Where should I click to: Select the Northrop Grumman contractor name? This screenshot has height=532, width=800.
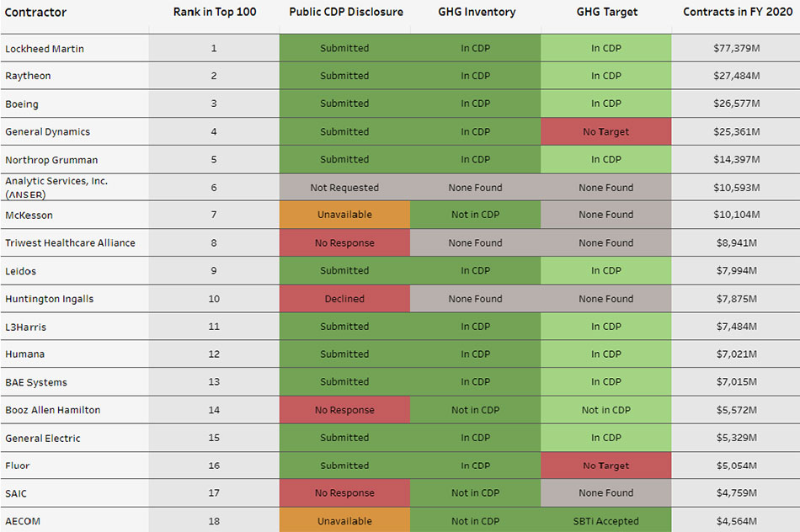click(51, 160)
